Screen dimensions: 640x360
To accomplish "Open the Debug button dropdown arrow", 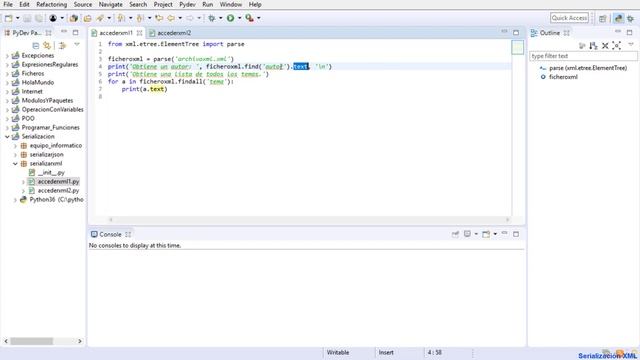I will click(220, 18).
